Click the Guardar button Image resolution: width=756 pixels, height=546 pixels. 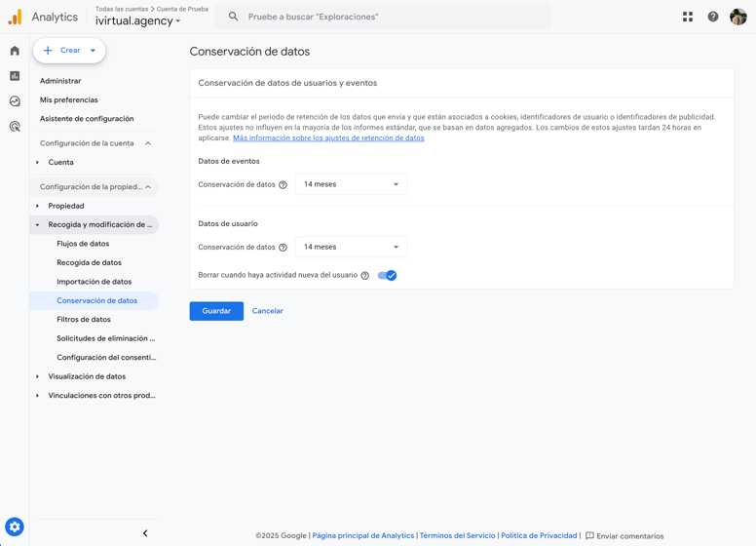click(216, 311)
